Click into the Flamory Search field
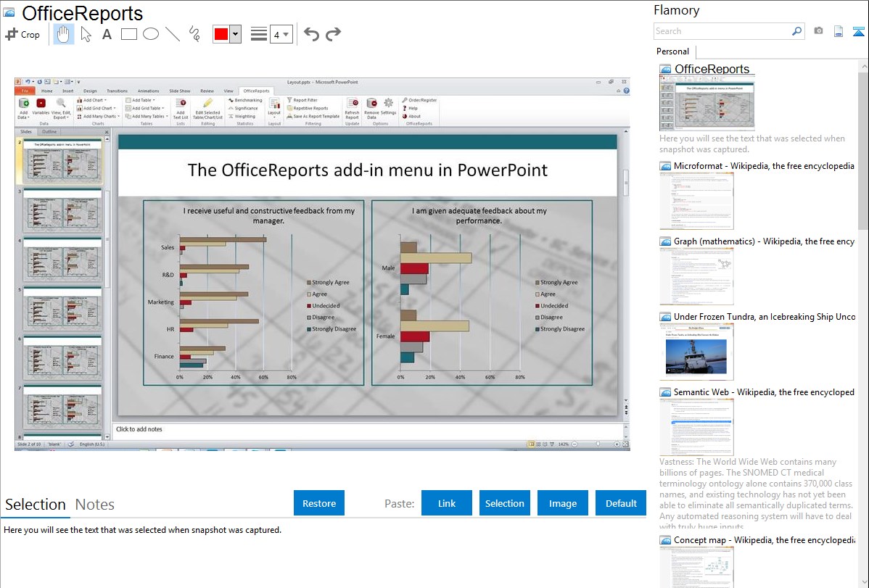 pyautogui.click(x=722, y=31)
